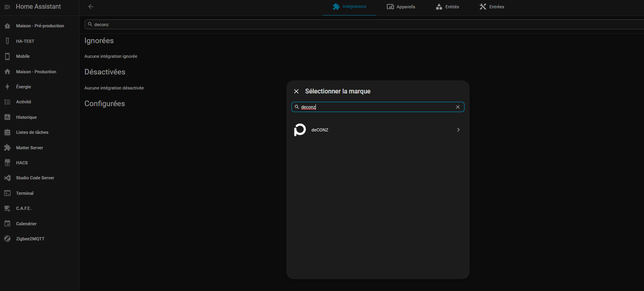Expand deCONZ entry with chevron arrow
The height and width of the screenshot is (291, 644).
(458, 130)
